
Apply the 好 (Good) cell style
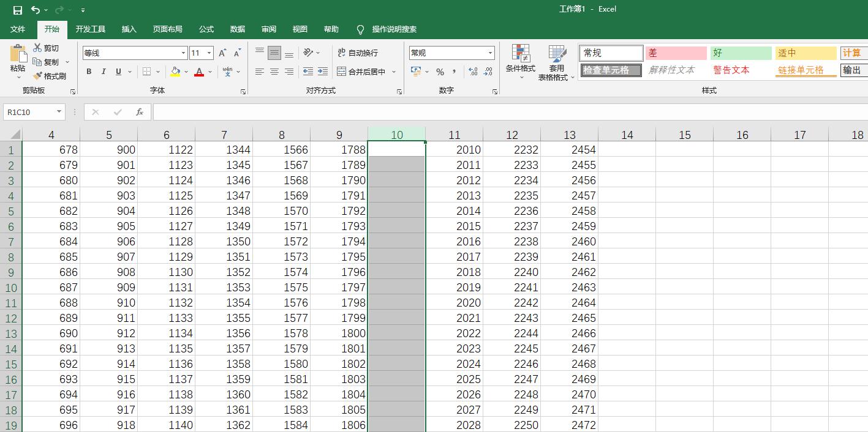741,53
